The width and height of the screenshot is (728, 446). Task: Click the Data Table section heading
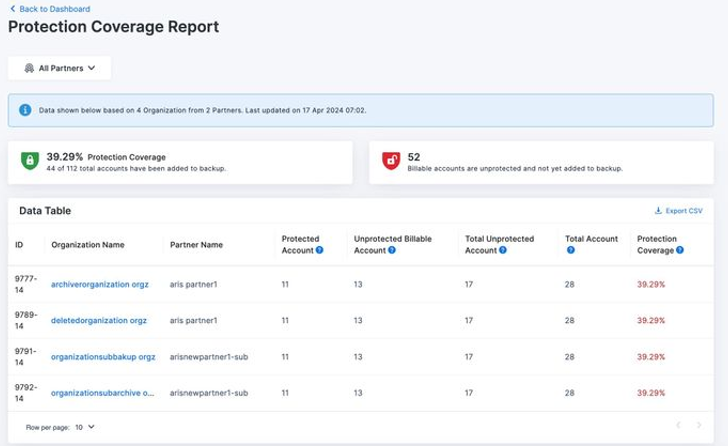pos(45,211)
